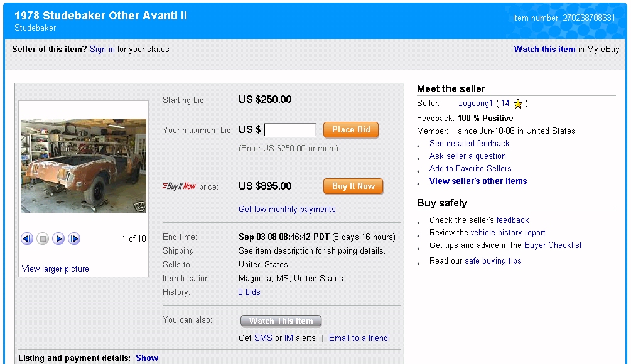631x364 pixels.
Task: Open the car thumbnail photo
Action: [x=84, y=166]
